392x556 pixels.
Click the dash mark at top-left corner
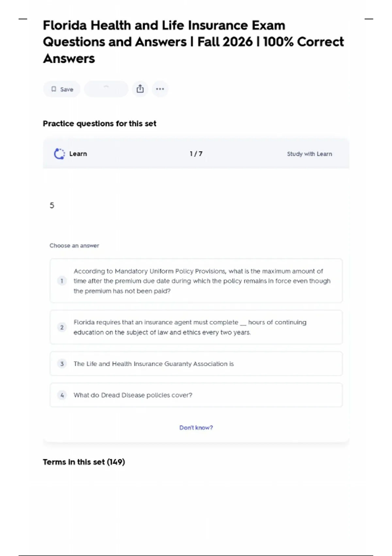click(x=23, y=19)
